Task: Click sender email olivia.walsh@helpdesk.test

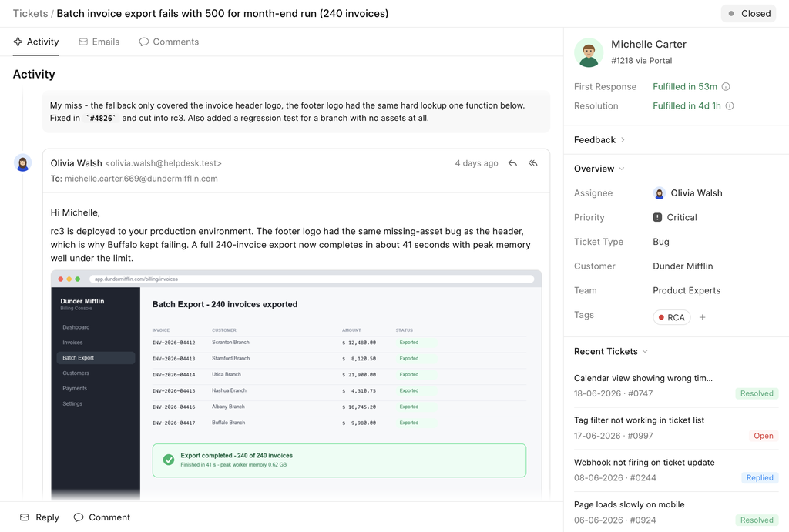Action: tap(163, 163)
